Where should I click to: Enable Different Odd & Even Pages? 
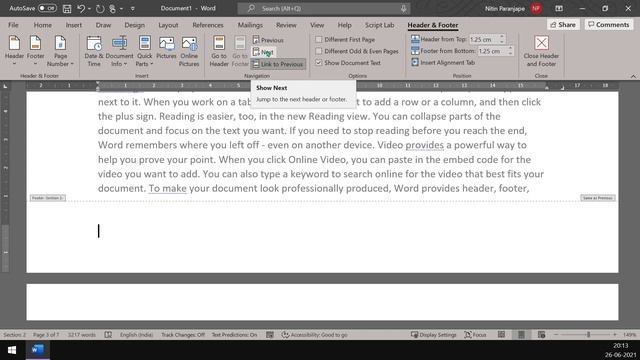[x=357, y=51]
